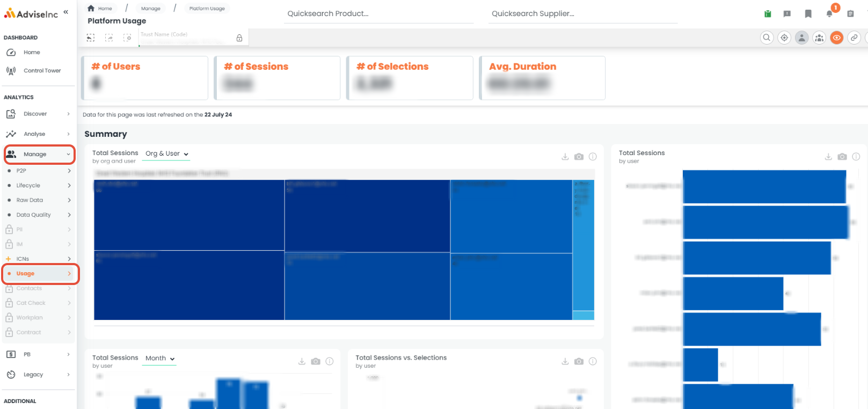Toggle the orange eye view button
This screenshot has width=868, height=409.
(x=836, y=38)
